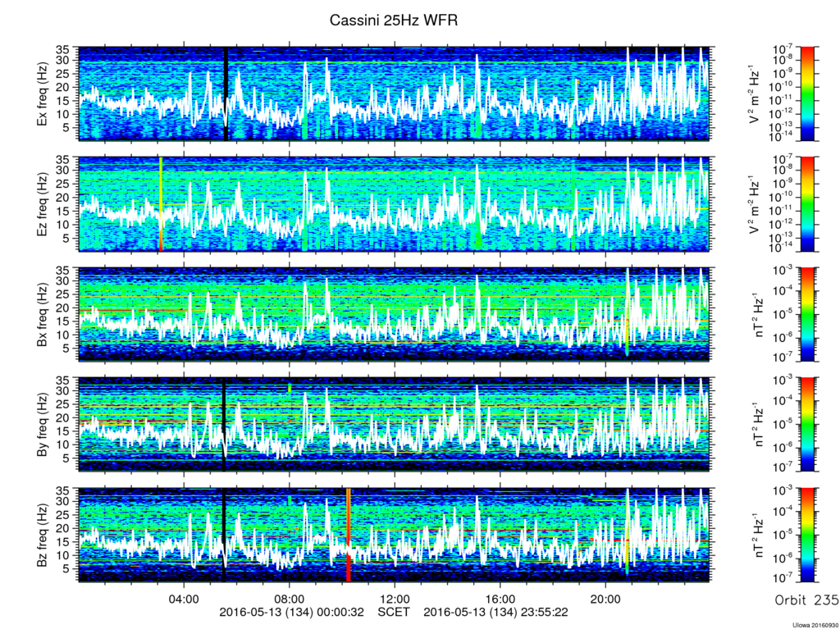Image resolution: width=840 pixels, height=629 pixels.
Task: Click the Bx colorbar unit label 'nT² Hz⁻¹'
Action: (760, 314)
